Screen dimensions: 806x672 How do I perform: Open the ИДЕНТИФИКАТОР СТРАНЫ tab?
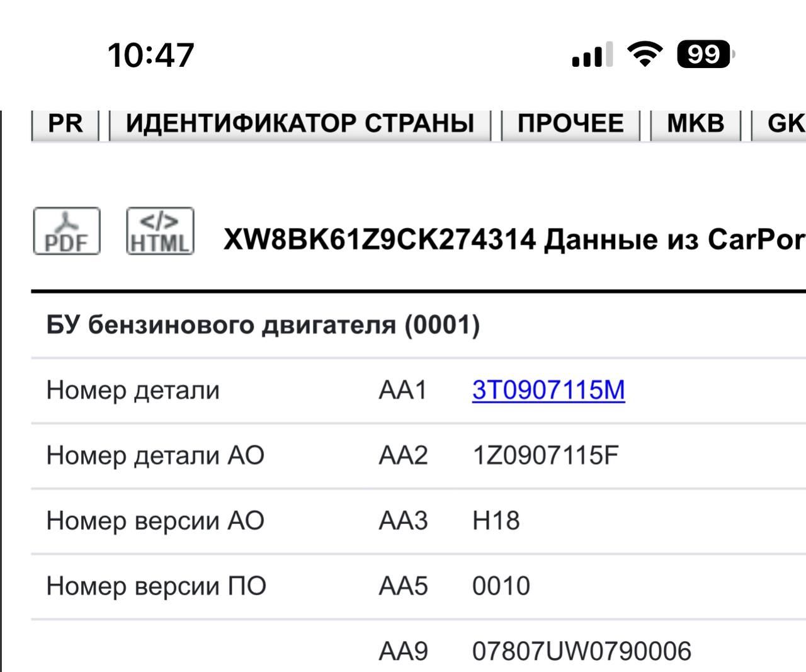point(300,124)
